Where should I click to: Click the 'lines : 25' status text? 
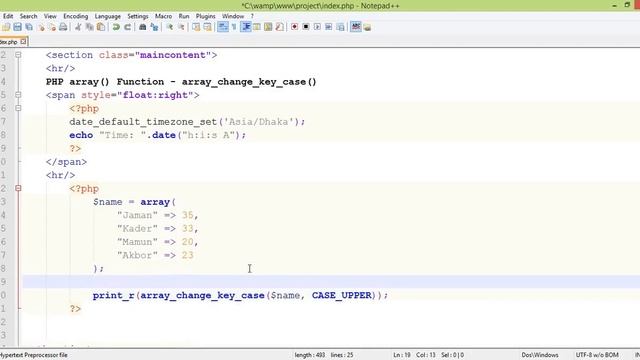click(342, 355)
